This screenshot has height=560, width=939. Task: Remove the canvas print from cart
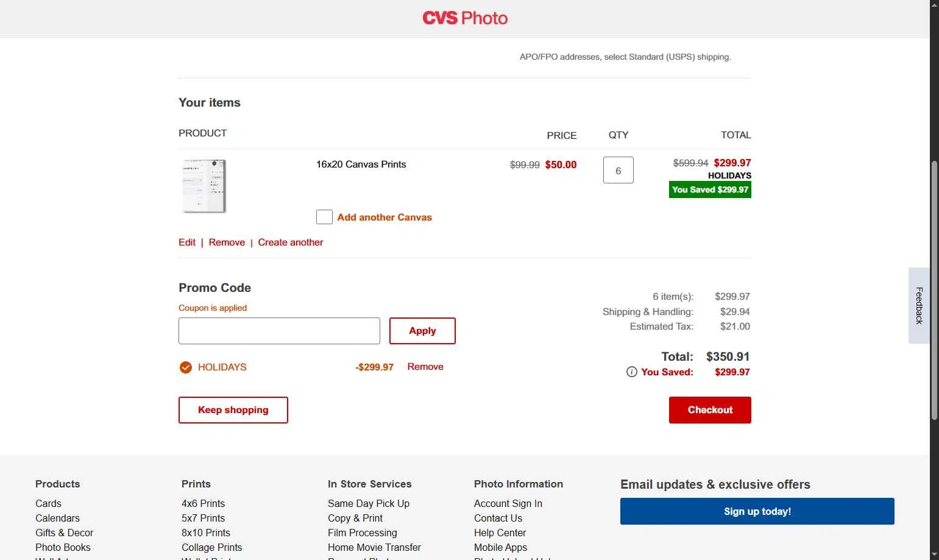click(x=227, y=243)
